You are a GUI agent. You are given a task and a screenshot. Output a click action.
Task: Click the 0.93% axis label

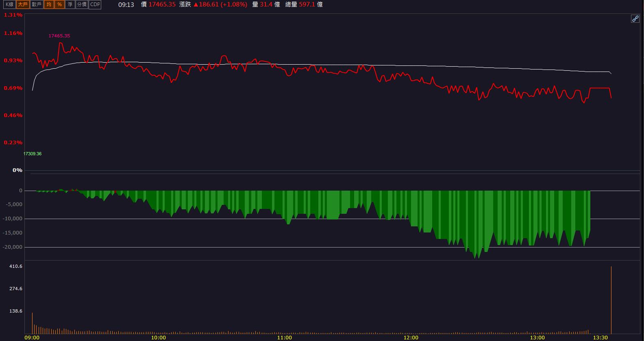coord(13,61)
